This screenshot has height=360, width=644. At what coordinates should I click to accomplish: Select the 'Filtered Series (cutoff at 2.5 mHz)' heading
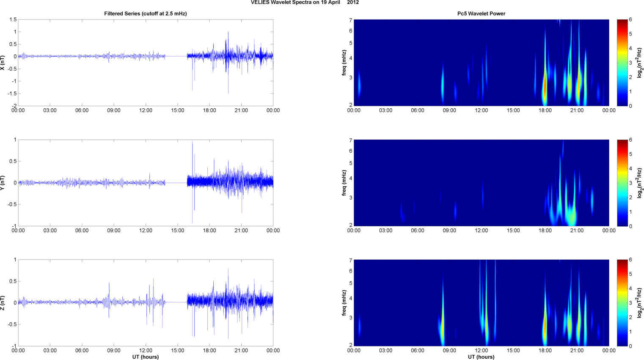click(146, 14)
